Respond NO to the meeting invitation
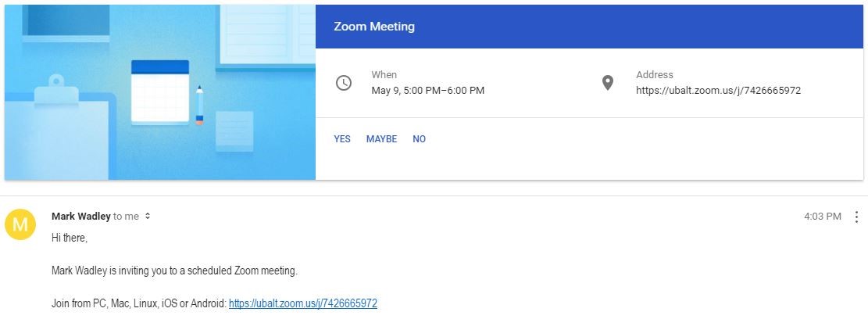The width and height of the screenshot is (868, 319). click(x=419, y=139)
